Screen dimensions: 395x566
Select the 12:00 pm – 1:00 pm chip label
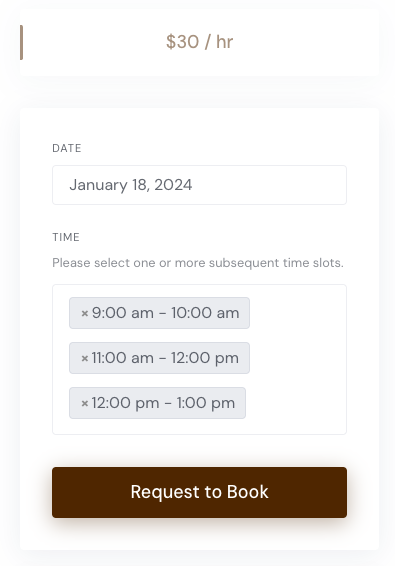[x=163, y=403]
